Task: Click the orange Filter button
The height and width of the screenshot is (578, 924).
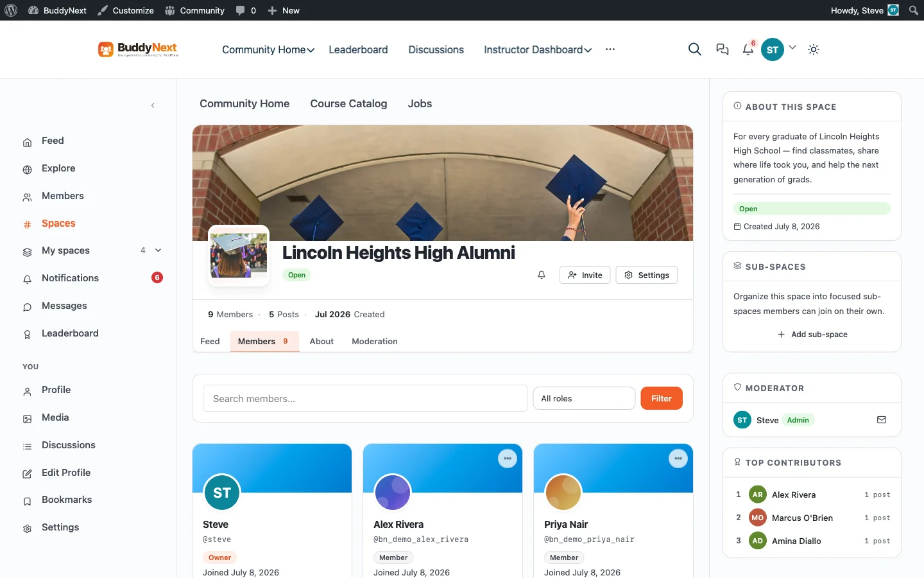Action: 662,398
